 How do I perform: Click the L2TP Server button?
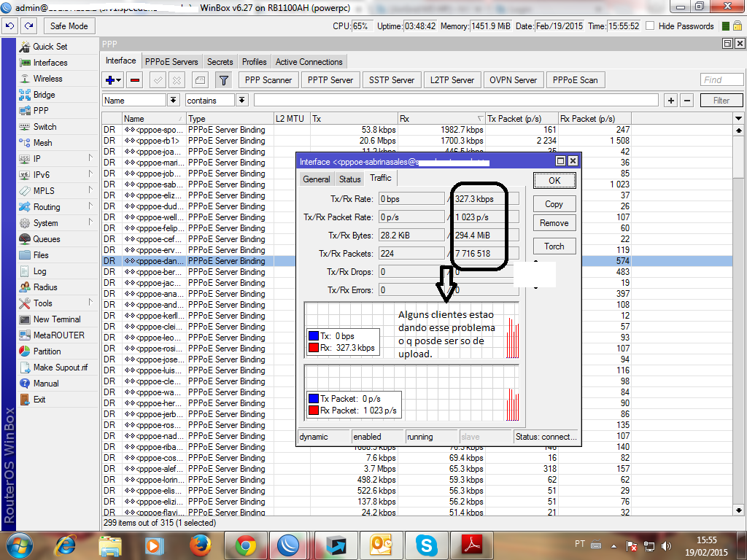click(x=452, y=80)
